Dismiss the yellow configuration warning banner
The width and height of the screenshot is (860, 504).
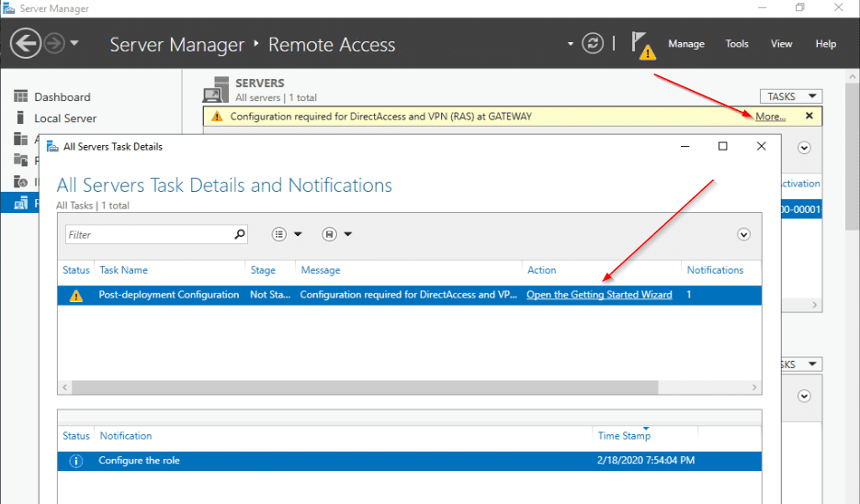click(x=809, y=116)
